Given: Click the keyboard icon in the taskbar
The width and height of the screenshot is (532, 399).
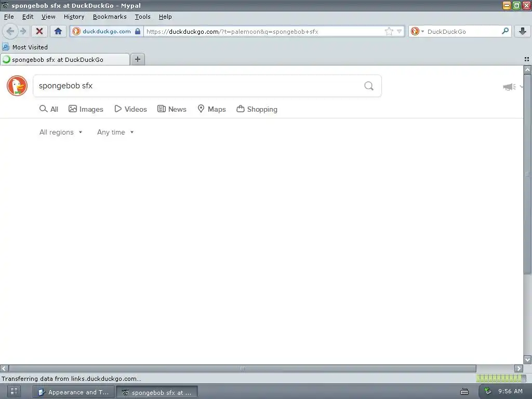Looking at the screenshot, I should [464, 392].
